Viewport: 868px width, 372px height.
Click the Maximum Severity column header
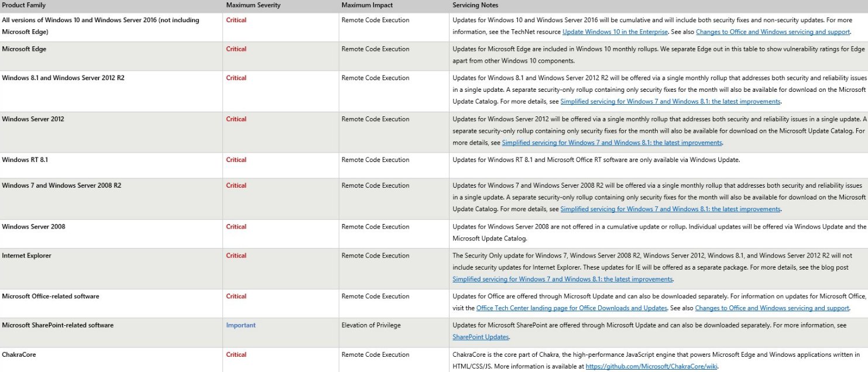tap(253, 5)
